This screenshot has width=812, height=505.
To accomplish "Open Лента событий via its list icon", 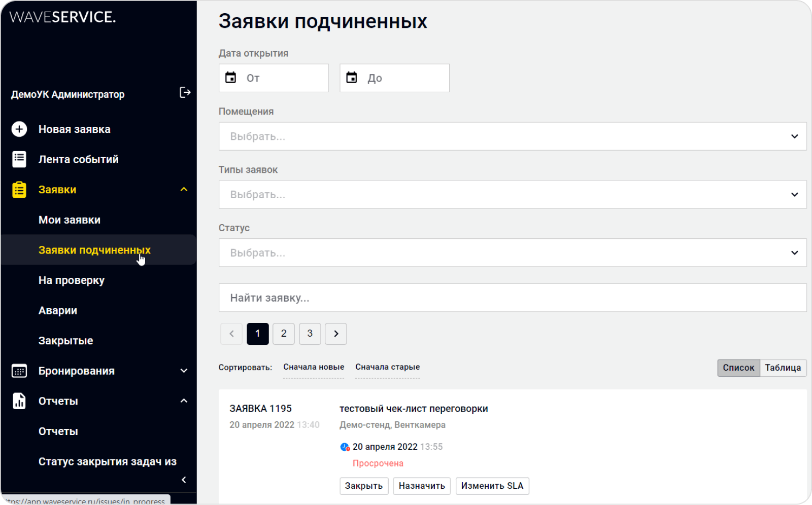I will [19, 159].
